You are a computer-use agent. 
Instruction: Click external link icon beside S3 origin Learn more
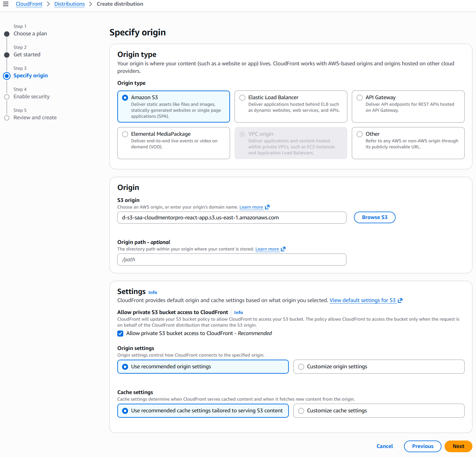click(x=267, y=207)
